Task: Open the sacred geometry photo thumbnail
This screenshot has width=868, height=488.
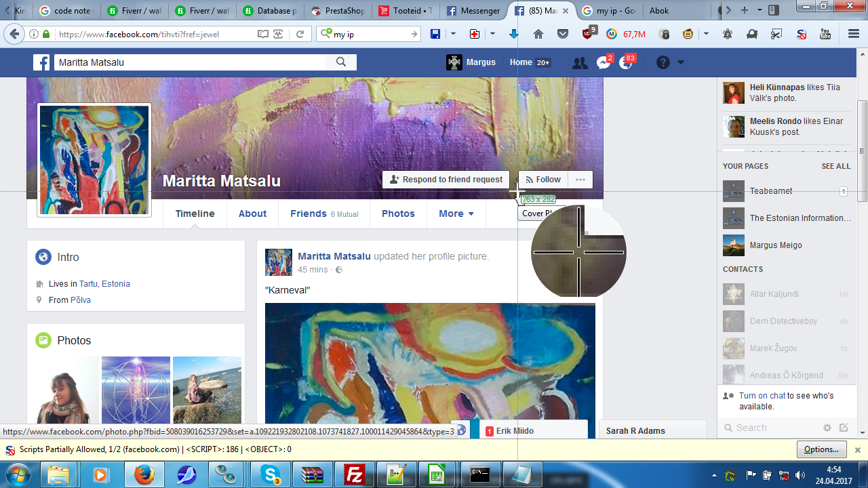Action: 136,390
